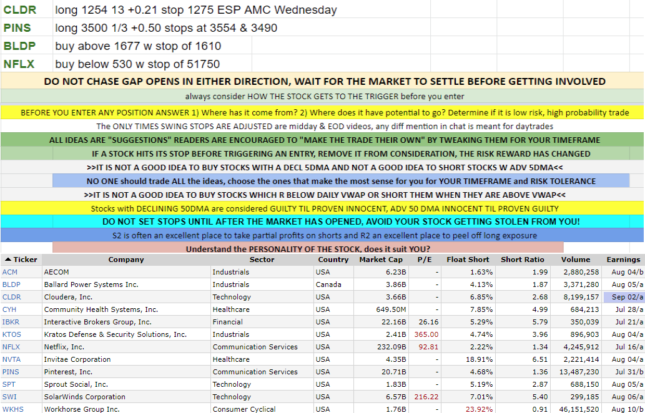Select the green NFLX cell at top

pos(27,64)
